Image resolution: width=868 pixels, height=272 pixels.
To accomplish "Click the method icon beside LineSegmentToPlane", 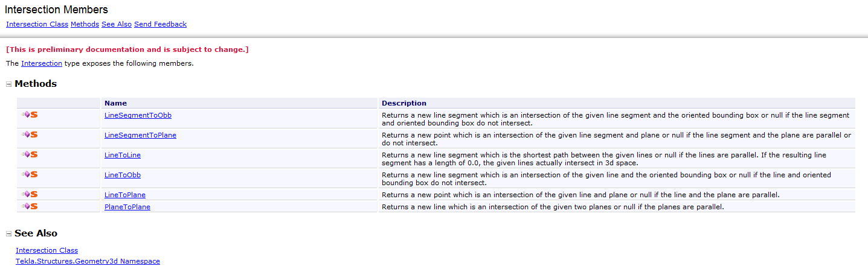I will pos(30,134).
